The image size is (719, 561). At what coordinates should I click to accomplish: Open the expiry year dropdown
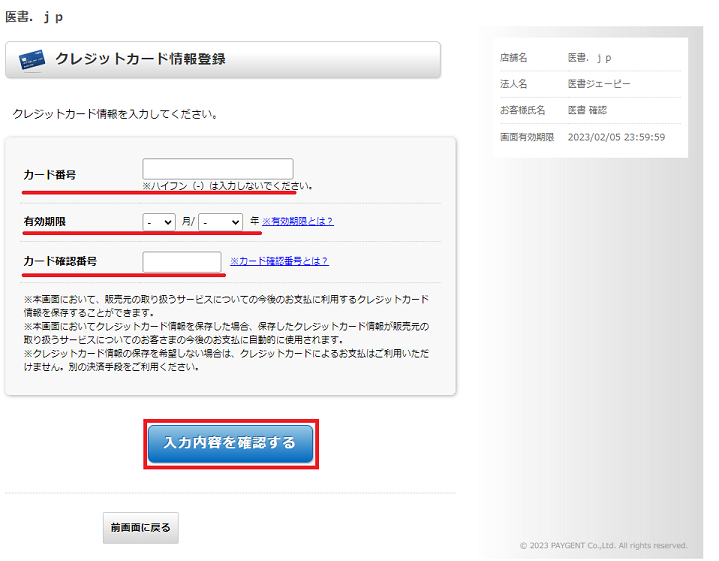pos(221,222)
